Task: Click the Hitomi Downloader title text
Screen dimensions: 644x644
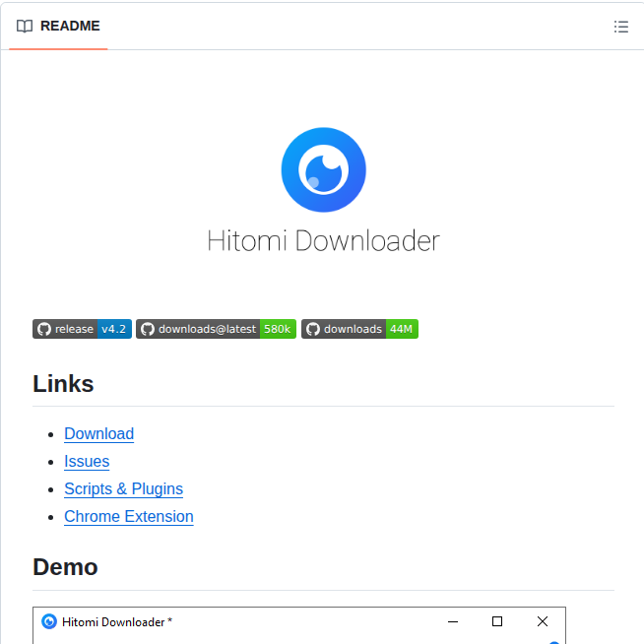Action: (x=323, y=240)
